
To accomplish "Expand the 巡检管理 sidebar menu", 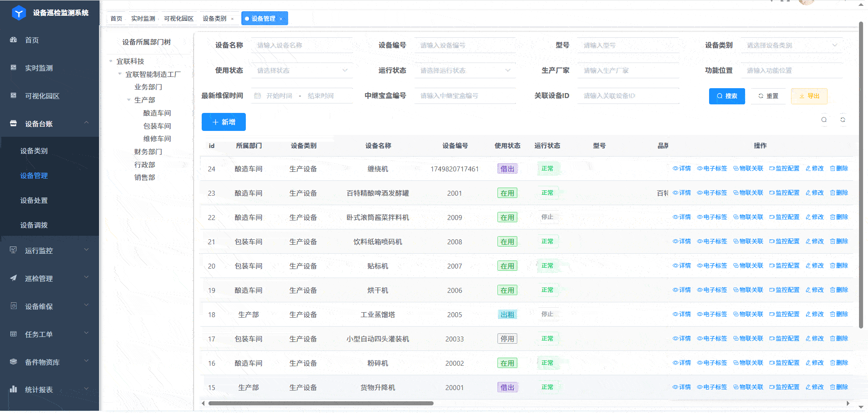I will (x=86, y=277).
